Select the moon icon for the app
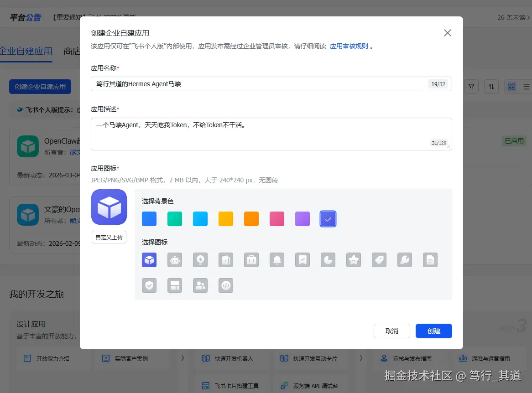Viewport: 532px width, 393px height. 328,260
